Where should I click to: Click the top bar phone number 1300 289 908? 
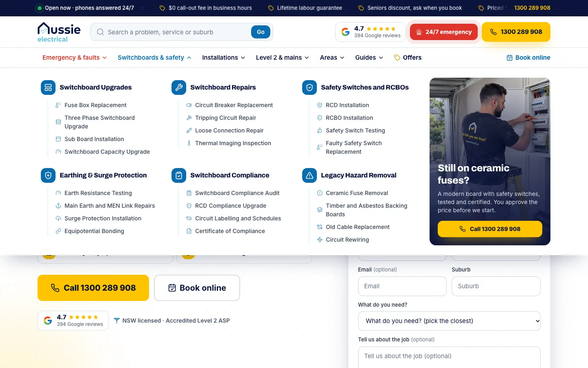tap(532, 8)
